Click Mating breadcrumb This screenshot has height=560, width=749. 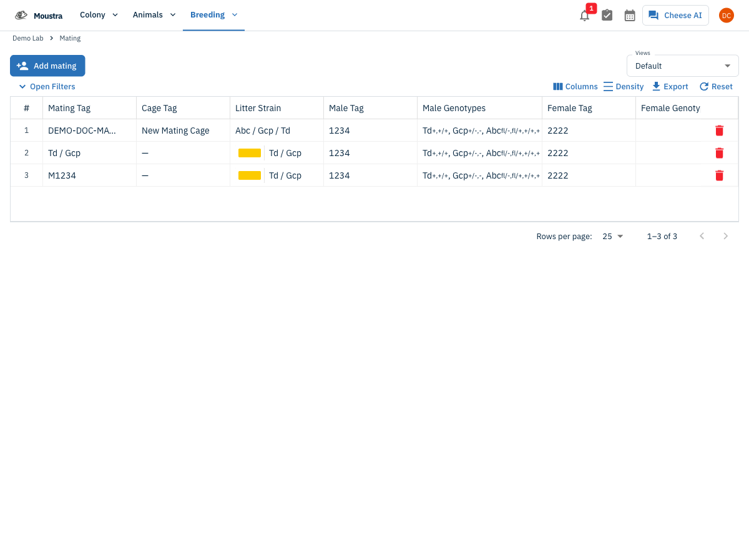(x=70, y=38)
